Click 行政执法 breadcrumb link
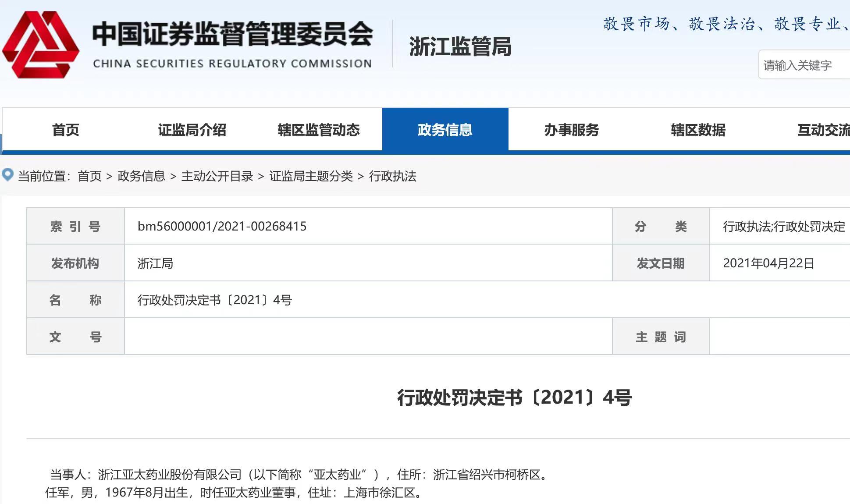This screenshot has height=504, width=850. 392,176
